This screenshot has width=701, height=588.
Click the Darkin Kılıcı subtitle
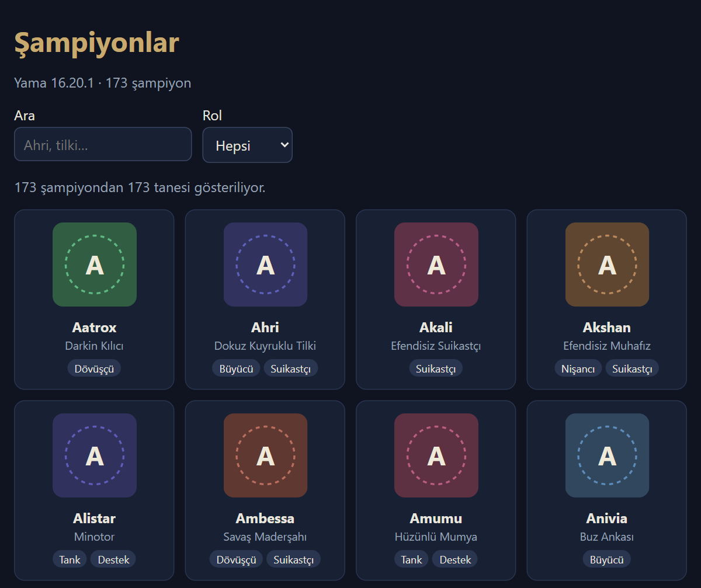point(95,346)
